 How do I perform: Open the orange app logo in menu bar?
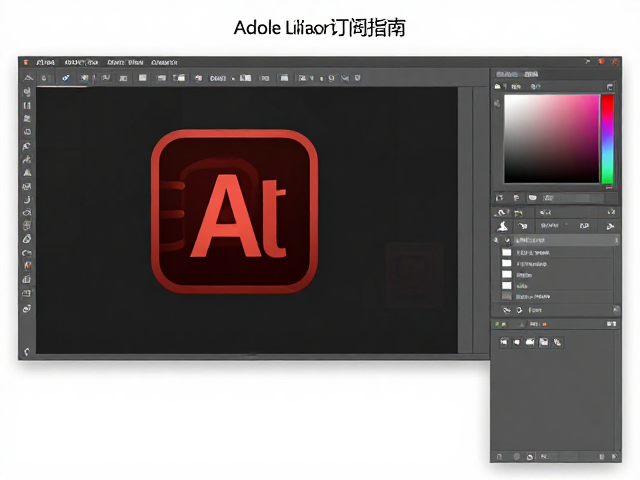[26, 62]
